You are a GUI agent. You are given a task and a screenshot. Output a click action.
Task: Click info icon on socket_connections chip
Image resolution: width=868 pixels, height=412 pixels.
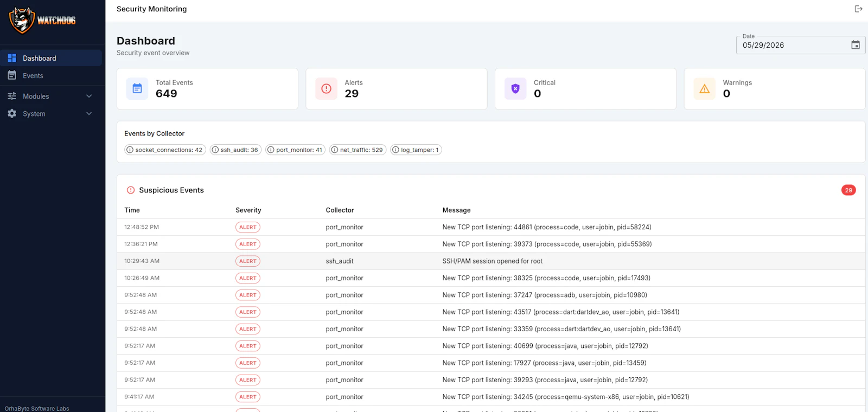[x=130, y=150]
